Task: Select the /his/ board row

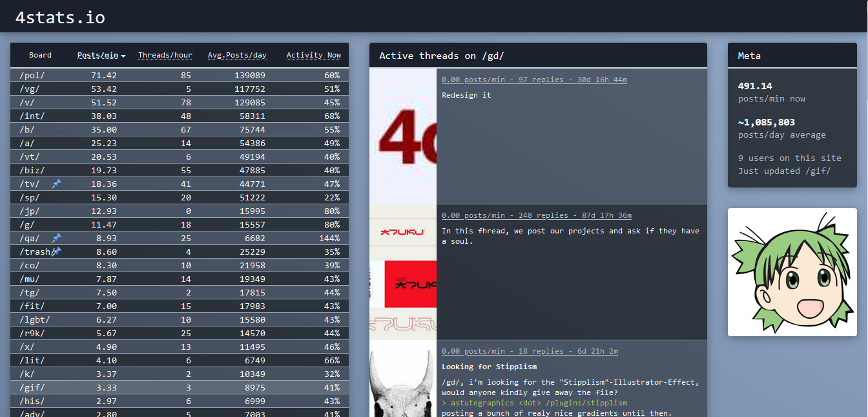Action: pyautogui.click(x=180, y=401)
